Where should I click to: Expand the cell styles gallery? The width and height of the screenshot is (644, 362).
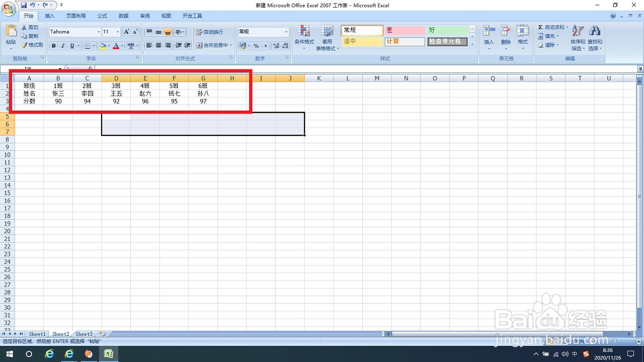tap(472, 44)
